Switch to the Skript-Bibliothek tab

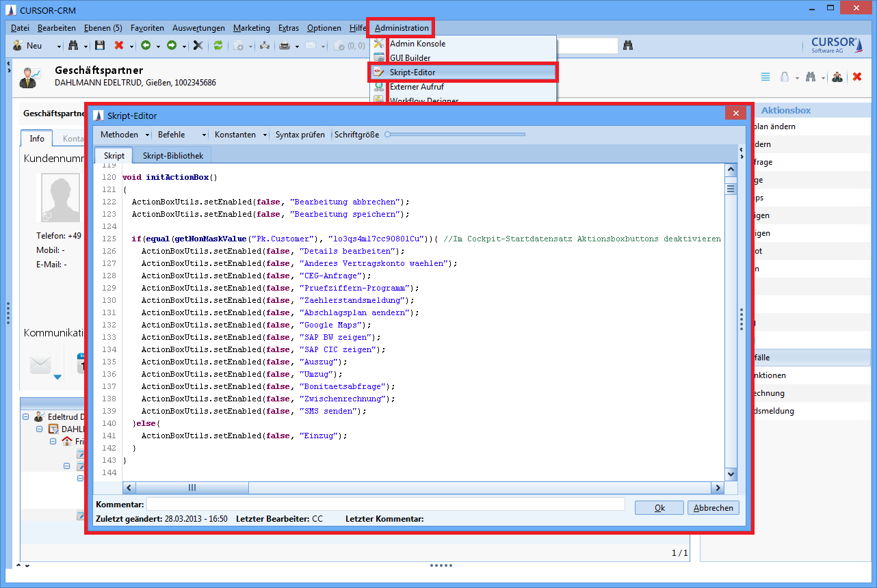[x=172, y=155]
